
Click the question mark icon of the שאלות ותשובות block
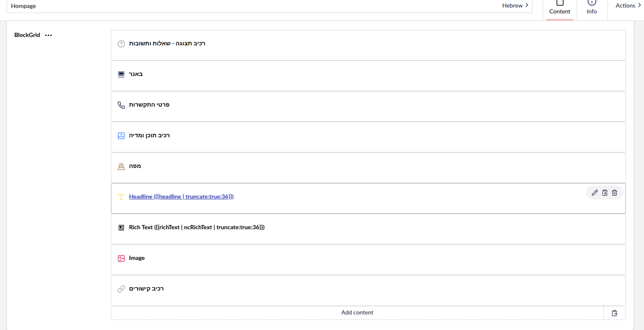pos(121,44)
